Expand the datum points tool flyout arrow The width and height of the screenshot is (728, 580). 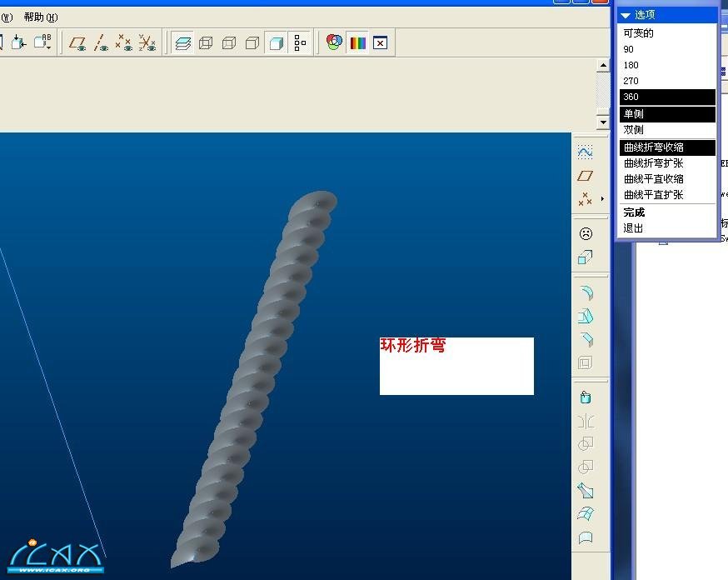tap(602, 199)
